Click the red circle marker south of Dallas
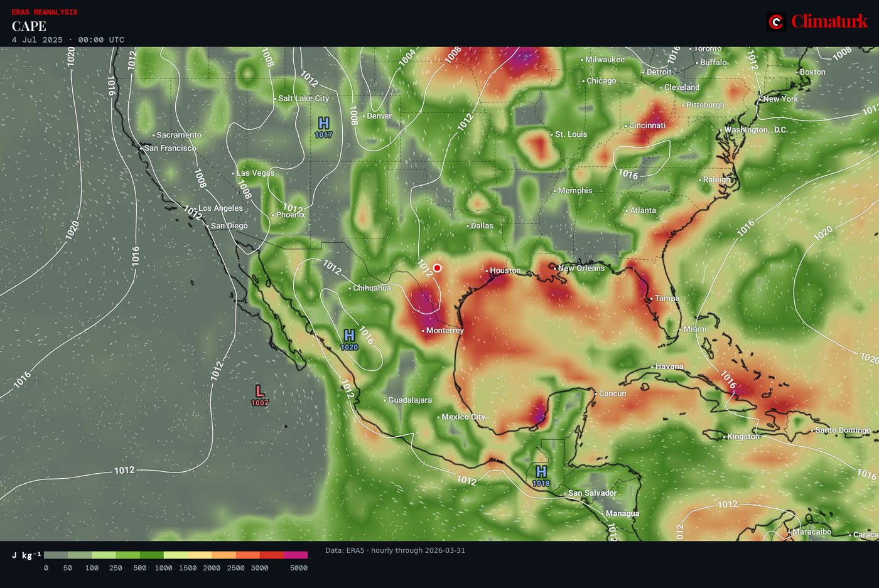Viewport: 879px width, 588px height. [x=438, y=268]
